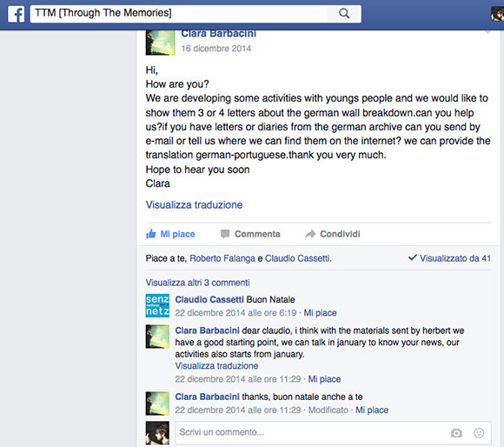
Task: Open the post options chevron top right
Action: pyautogui.click(x=487, y=31)
